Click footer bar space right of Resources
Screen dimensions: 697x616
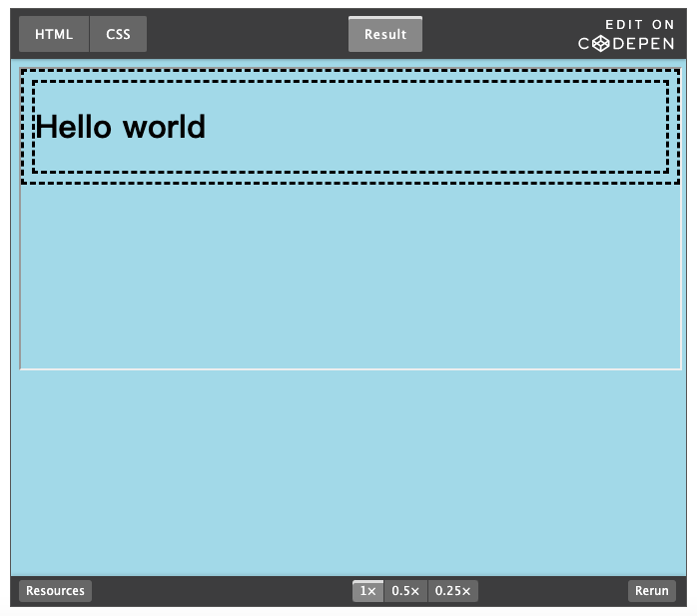[x=220, y=591]
